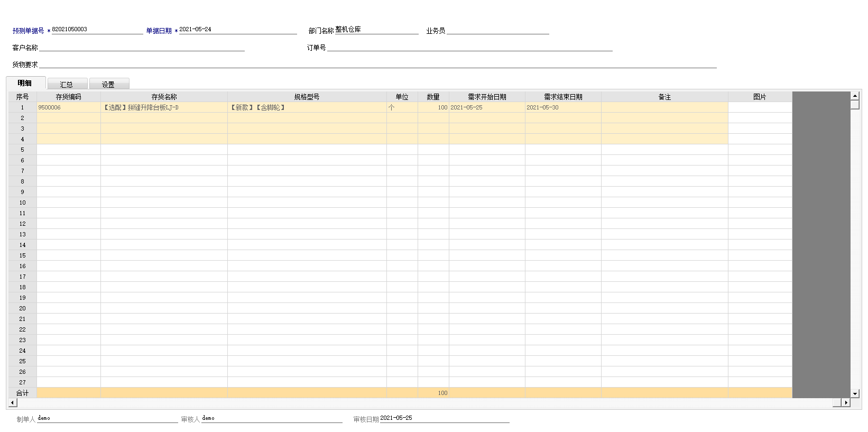Image resolution: width=868 pixels, height=432 pixels.
Task: Switch to the 明细 tab
Action: coord(25,83)
